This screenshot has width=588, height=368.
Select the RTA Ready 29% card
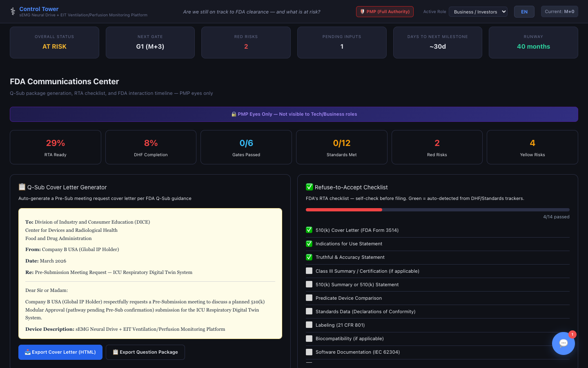pyautogui.click(x=56, y=147)
